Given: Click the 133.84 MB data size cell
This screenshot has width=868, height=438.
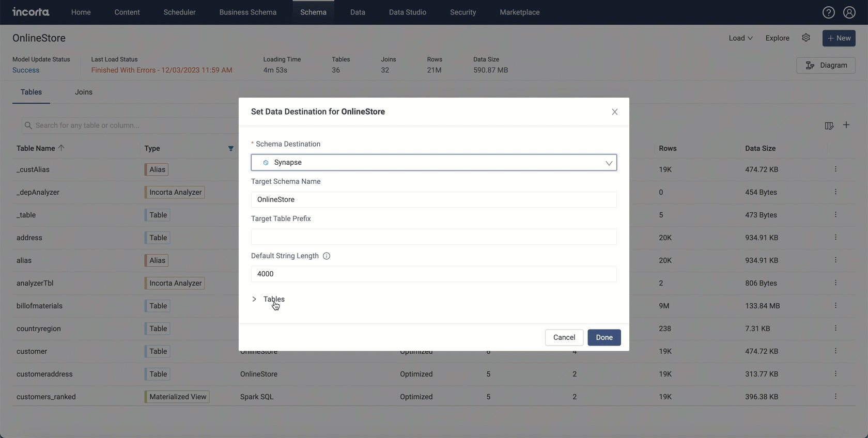Looking at the screenshot, I should click(x=763, y=306).
